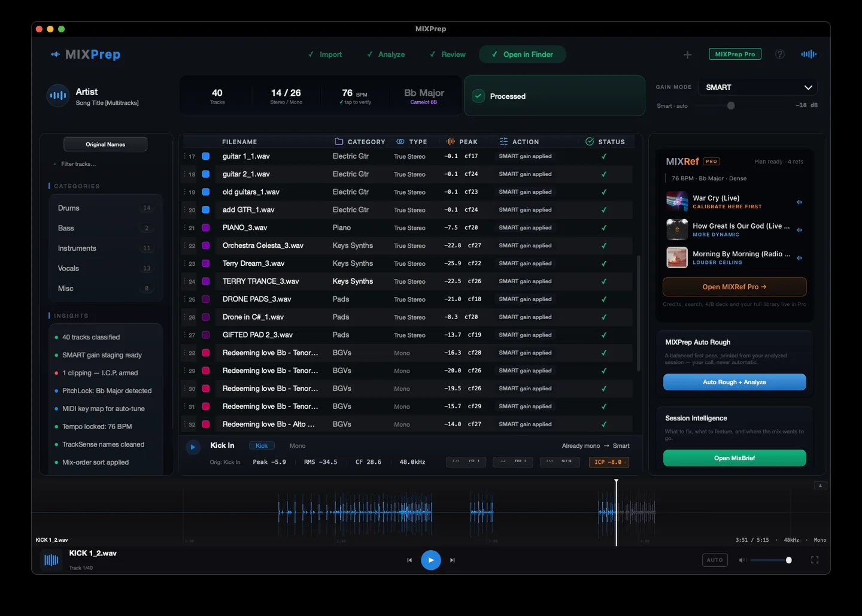
Task: Adjust the Smart auto gain slider
Action: (x=731, y=106)
